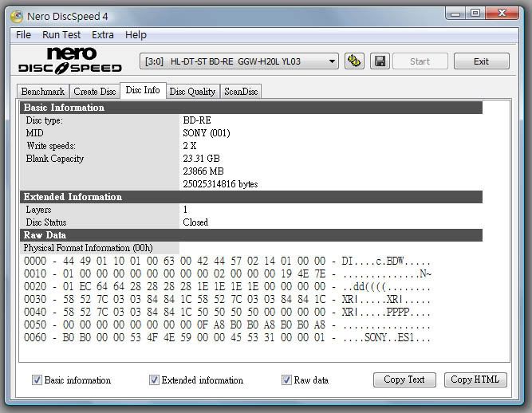The height and width of the screenshot is (413, 532).
Task: Click the save floppy disk icon
Action: coord(380,61)
